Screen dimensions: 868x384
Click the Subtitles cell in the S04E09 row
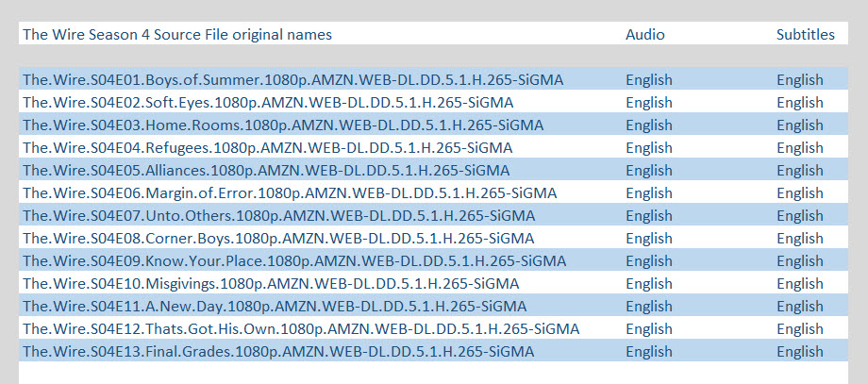click(800, 261)
